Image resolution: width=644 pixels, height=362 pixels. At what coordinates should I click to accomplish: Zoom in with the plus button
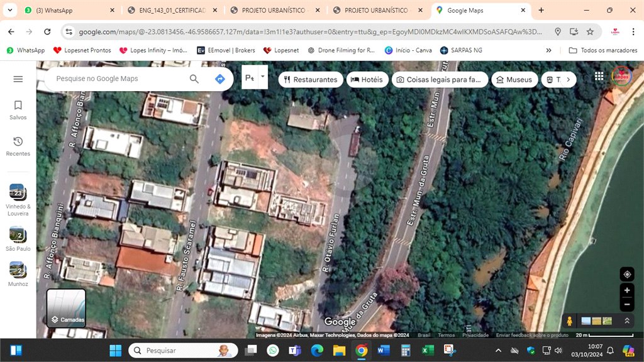point(627,290)
